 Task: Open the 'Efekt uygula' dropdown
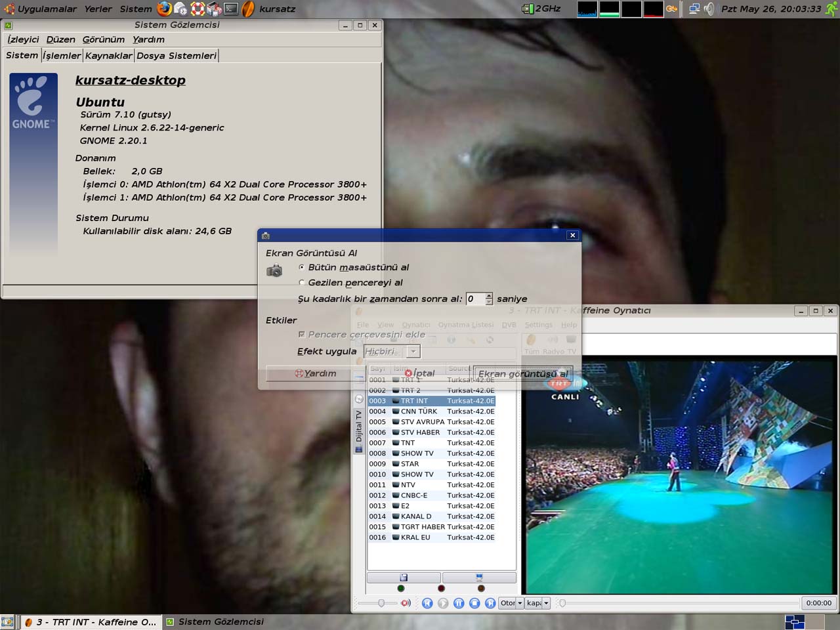[392, 351]
